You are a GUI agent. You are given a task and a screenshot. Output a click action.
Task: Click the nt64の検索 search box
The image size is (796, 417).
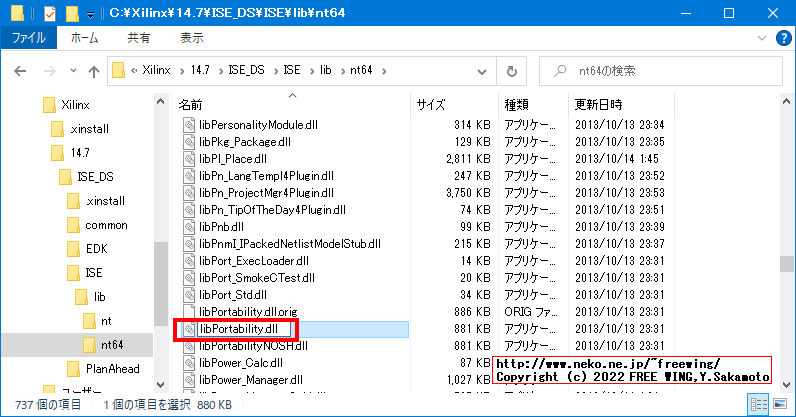tap(661, 71)
